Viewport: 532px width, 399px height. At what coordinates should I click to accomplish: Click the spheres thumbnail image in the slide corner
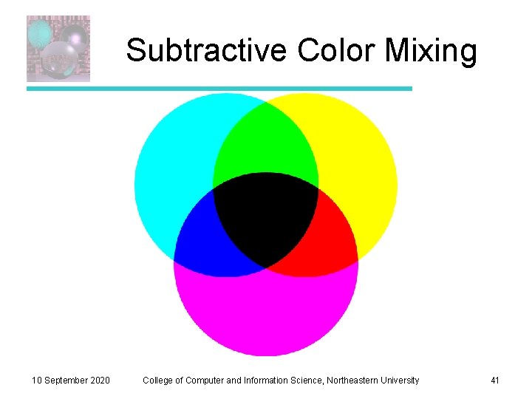[58, 49]
